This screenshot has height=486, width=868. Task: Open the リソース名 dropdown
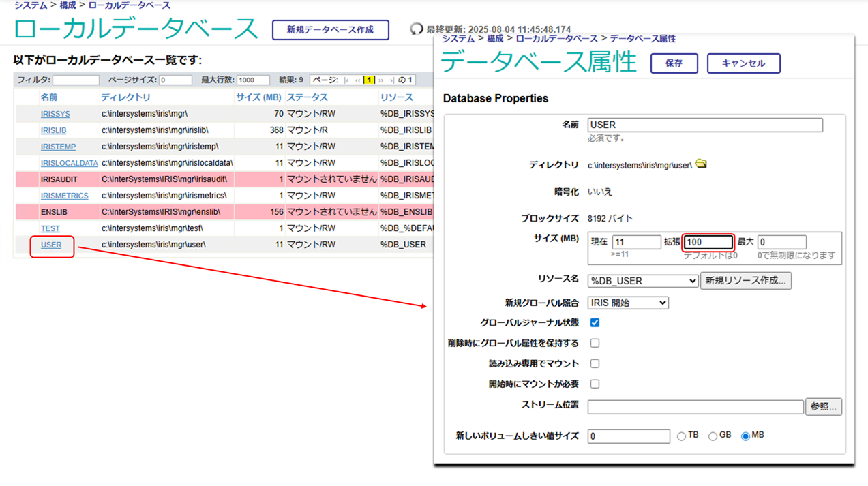pos(643,281)
